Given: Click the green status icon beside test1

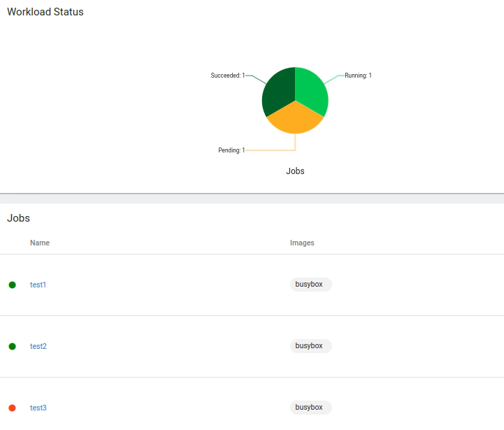Looking at the screenshot, I should click(12, 285).
